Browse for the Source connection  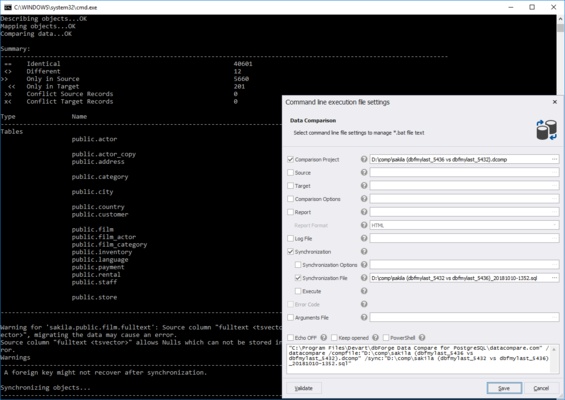[x=554, y=173]
